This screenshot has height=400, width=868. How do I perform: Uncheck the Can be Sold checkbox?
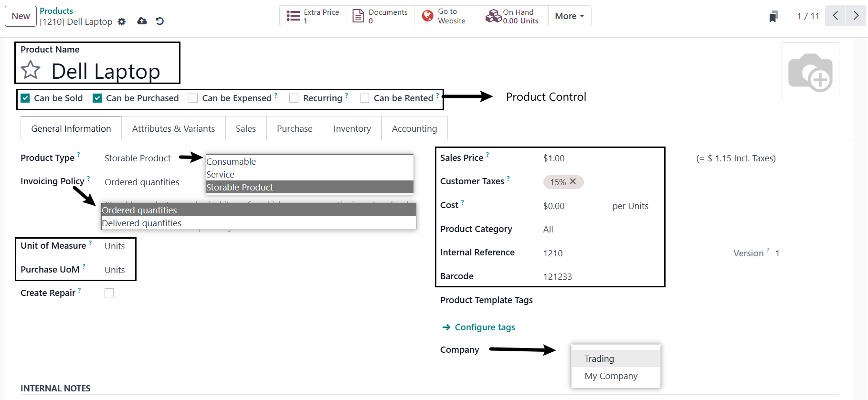click(x=25, y=98)
